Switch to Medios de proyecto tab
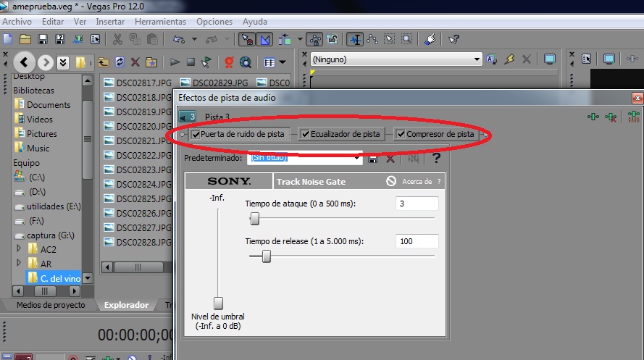Screen dimensions: 644x360 51,305
